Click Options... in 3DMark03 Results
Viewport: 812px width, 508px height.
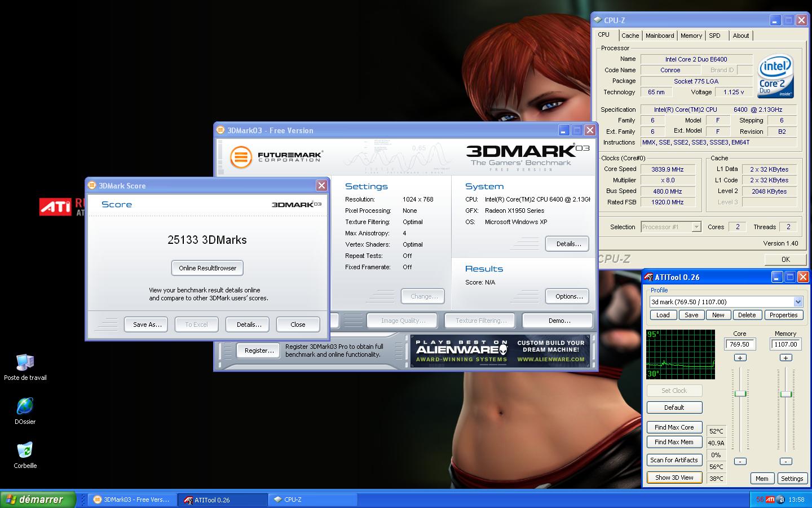pos(568,296)
